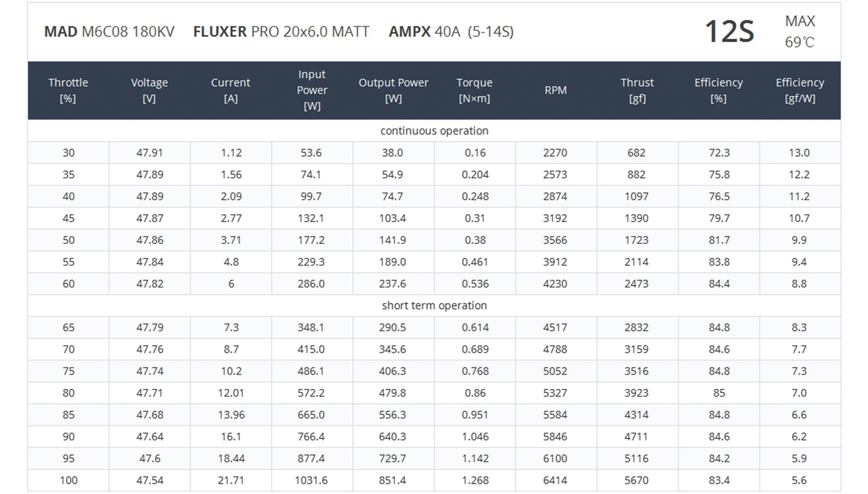Click the "short term operation" section row

coord(434,305)
